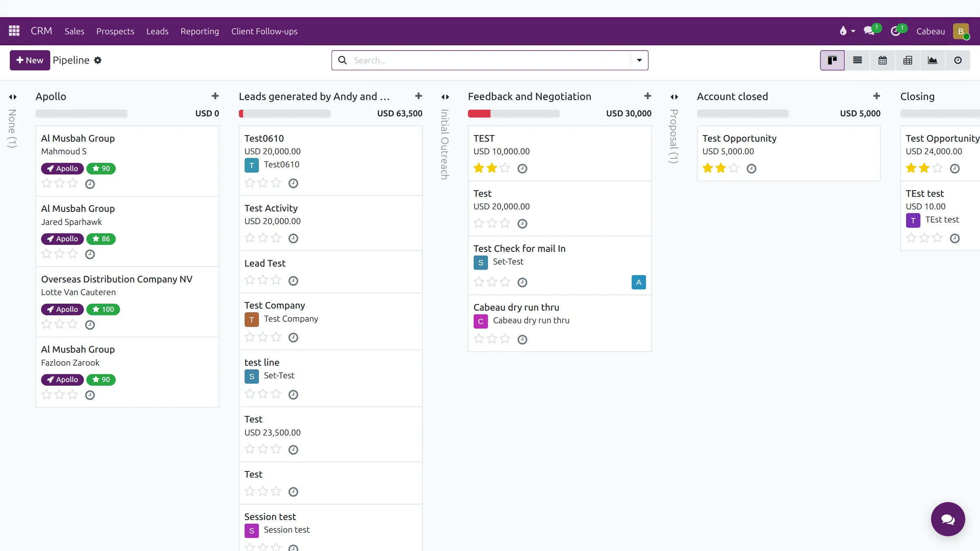The image size is (980, 551).
Task: Open the conversations messages icon
Action: tap(870, 31)
